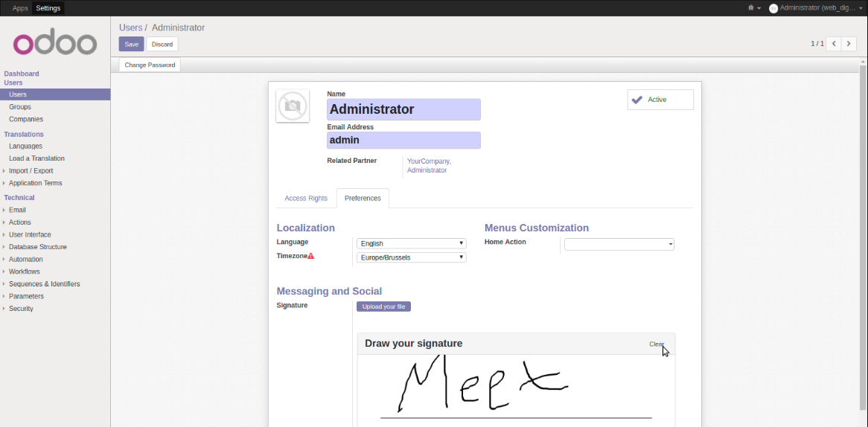
Task: Go to next record arrow
Action: 849,44
